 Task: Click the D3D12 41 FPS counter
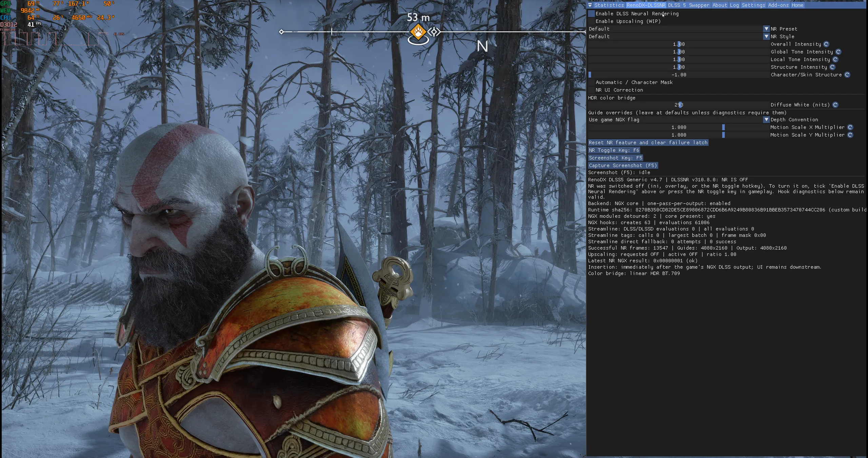click(x=20, y=24)
